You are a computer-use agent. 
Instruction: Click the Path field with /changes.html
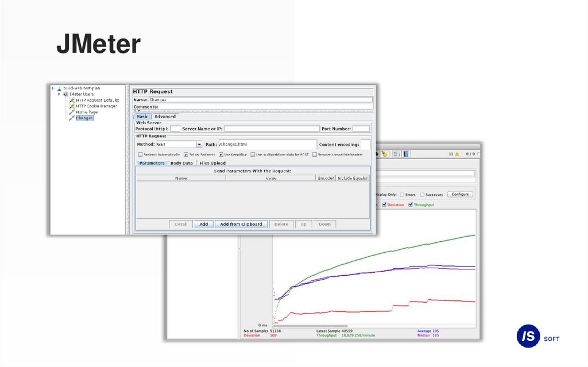268,145
